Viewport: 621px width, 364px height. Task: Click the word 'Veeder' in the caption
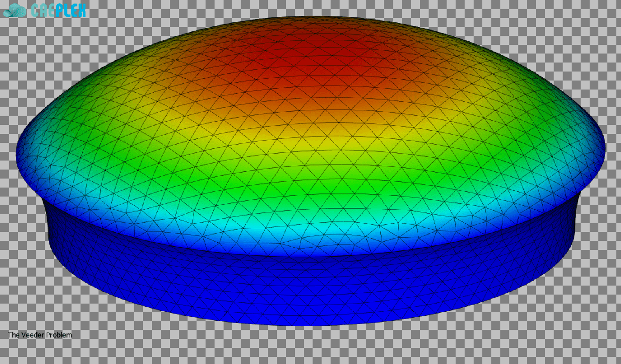[33, 335]
